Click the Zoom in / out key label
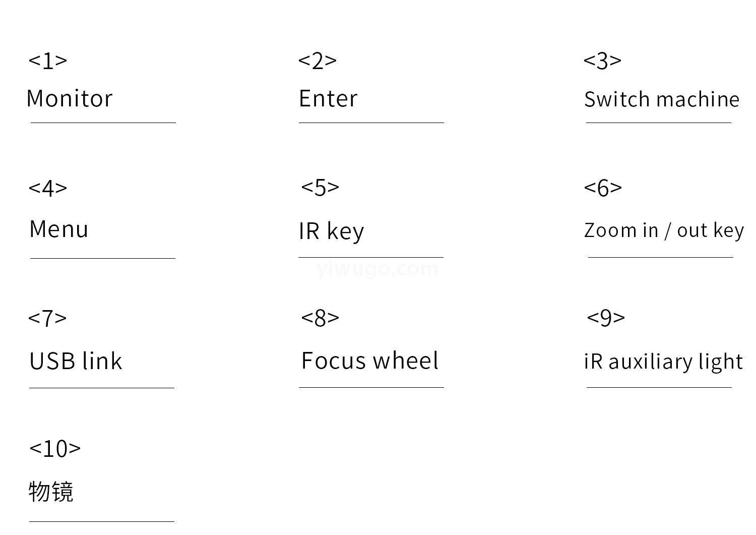The width and height of the screenshot is (756, 535). coord(664,230)
